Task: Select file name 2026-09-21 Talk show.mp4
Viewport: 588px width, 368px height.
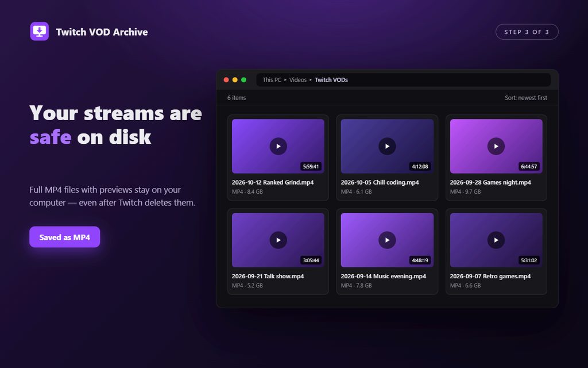Action: coord(268,276)
